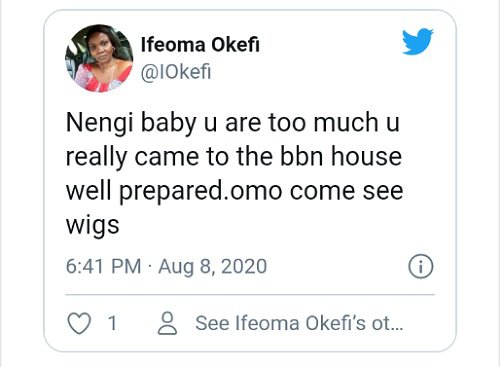Click the phrase bbn house in tweet

pos(341,156)
